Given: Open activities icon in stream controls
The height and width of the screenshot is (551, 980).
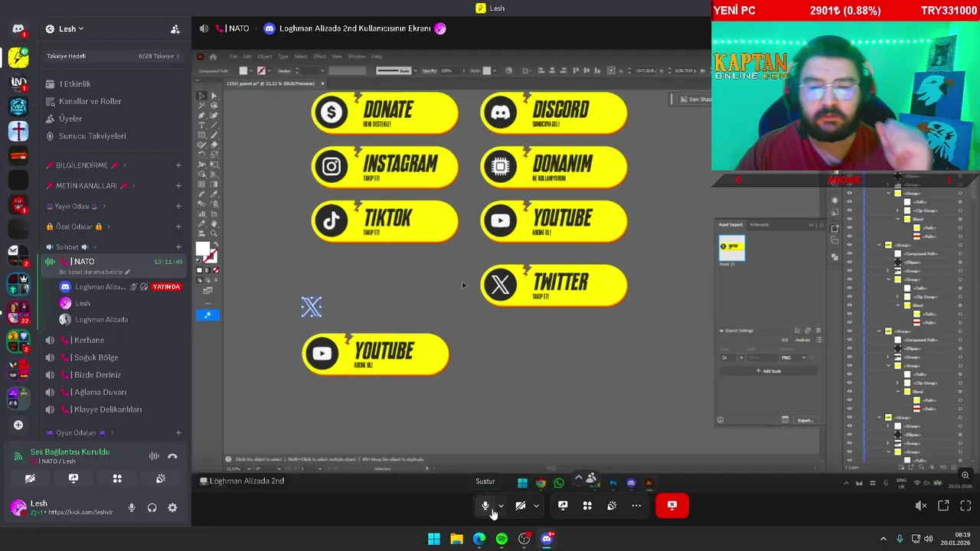Looking at the screenshot, I should (x=587, y=505).
